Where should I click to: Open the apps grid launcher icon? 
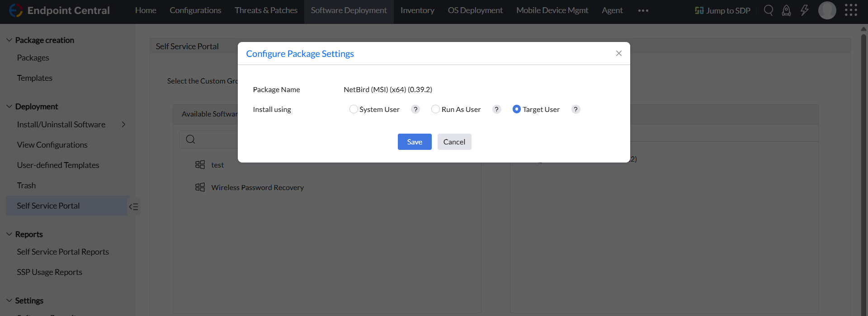click(851, 10)
